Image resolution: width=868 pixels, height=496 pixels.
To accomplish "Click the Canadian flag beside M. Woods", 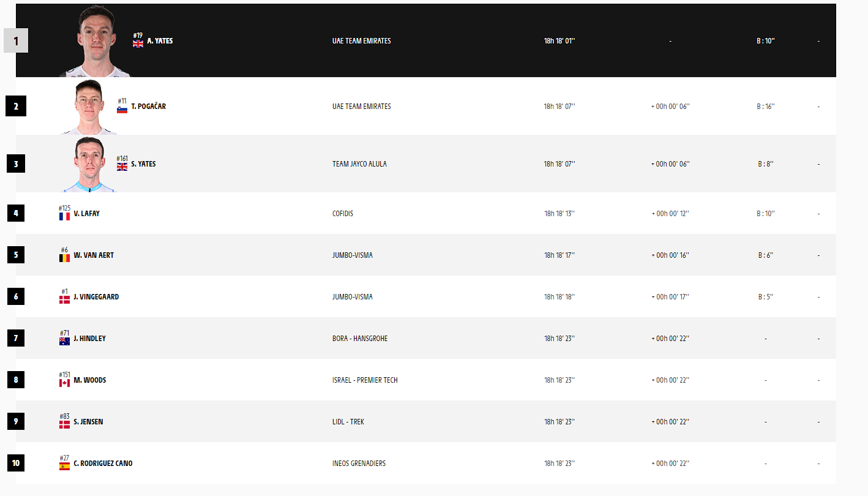I will (64, 383).
